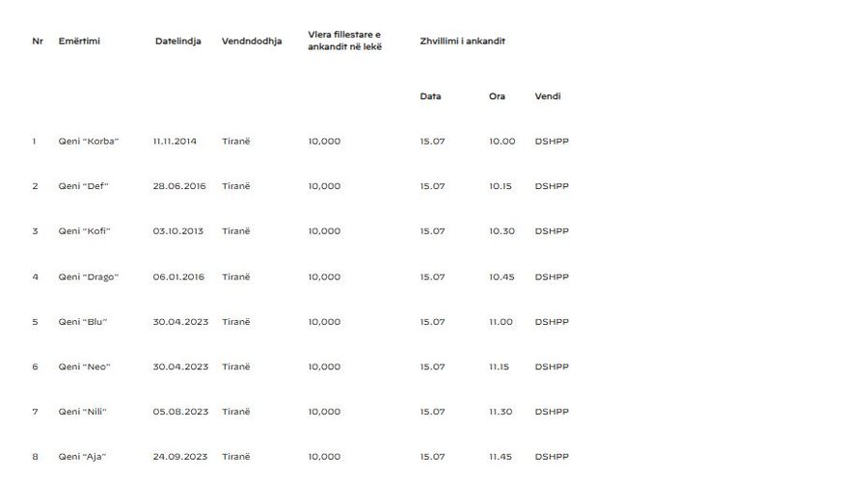
Task: Click auction time 11.45 cell
Action: click(501, 457)
